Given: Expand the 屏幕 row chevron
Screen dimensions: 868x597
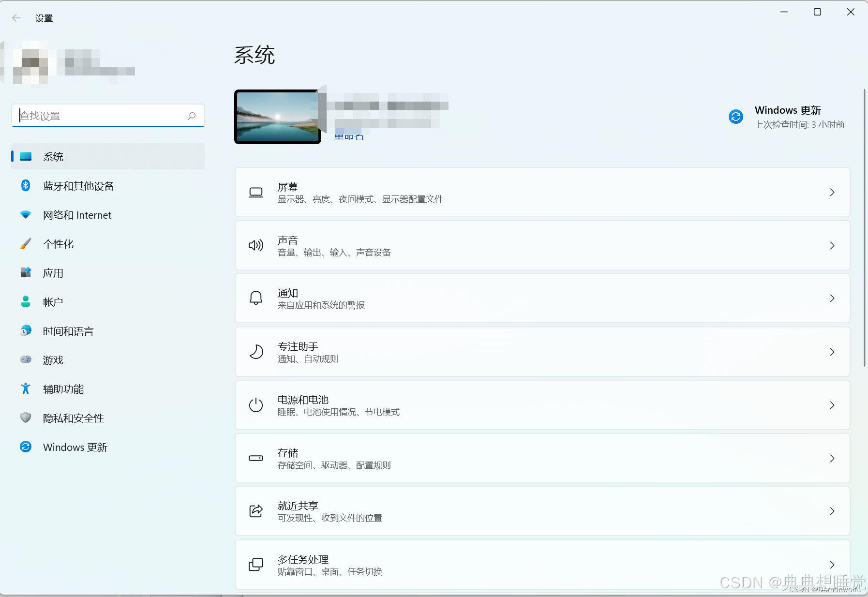Looking at the screenshot, I should [832, 193].
